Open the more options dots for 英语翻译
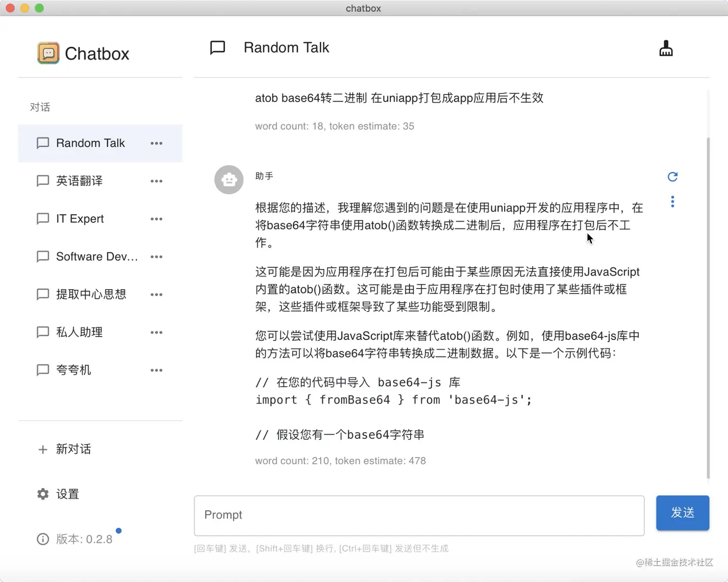The height and width of the screenshot is (582, 728). coord(156,181)
